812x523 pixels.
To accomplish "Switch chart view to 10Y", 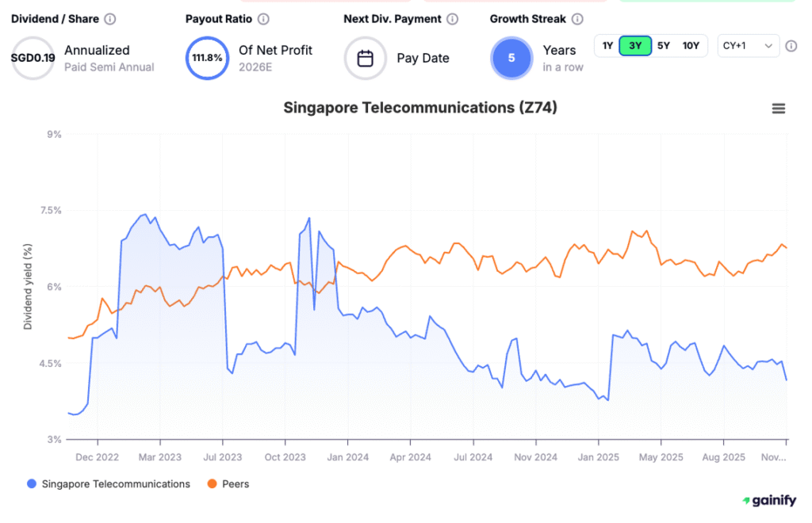I will click(691, 46).
